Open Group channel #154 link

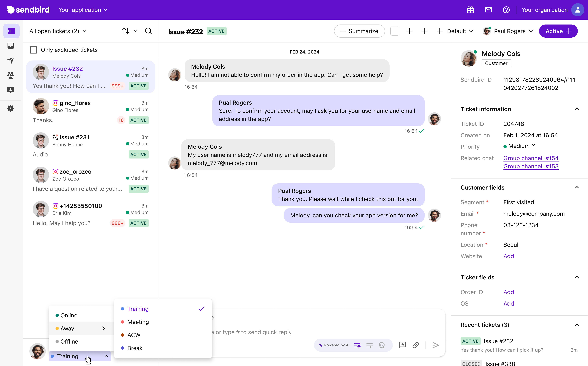tap(531, 158)
